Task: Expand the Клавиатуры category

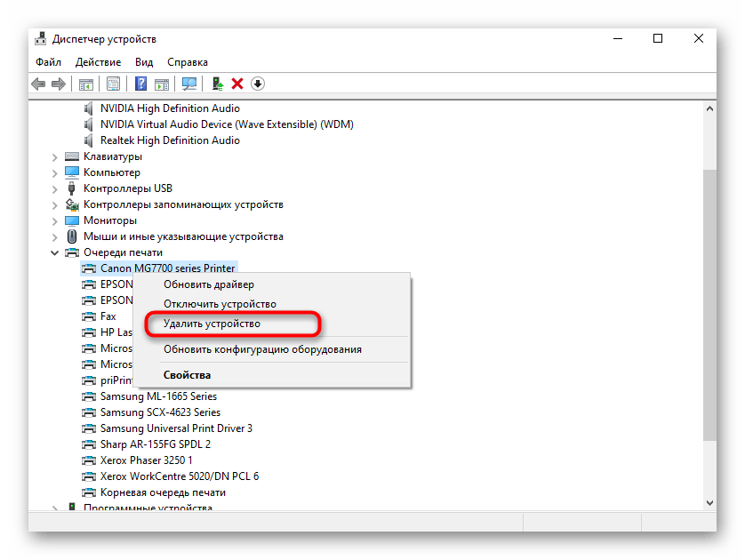Action: [x=55, y=156]
